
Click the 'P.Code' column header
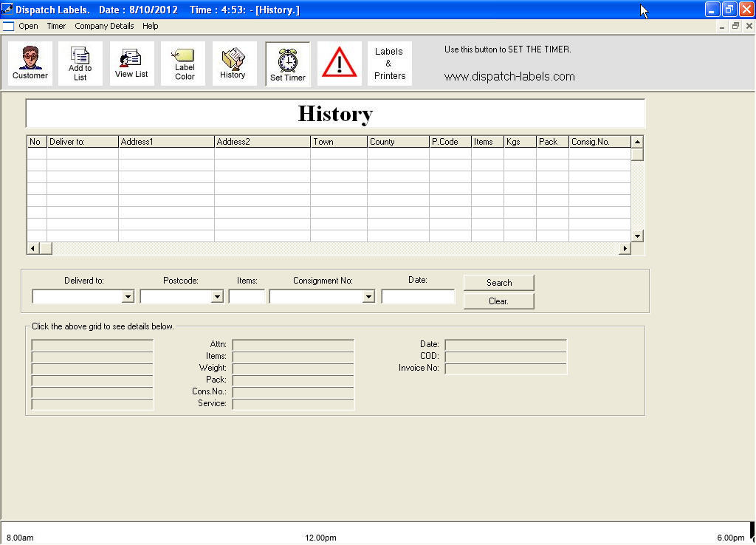pos(450,142)
